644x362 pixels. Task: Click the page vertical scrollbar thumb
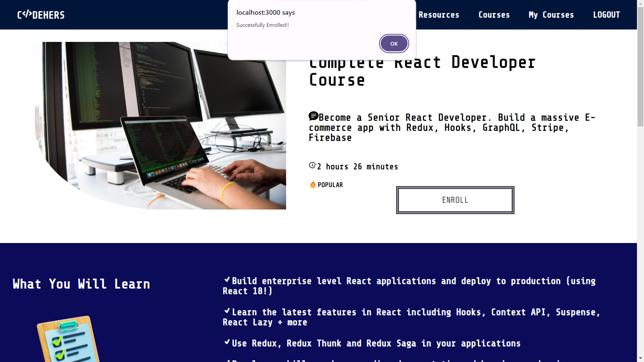[x=640, y=67]
